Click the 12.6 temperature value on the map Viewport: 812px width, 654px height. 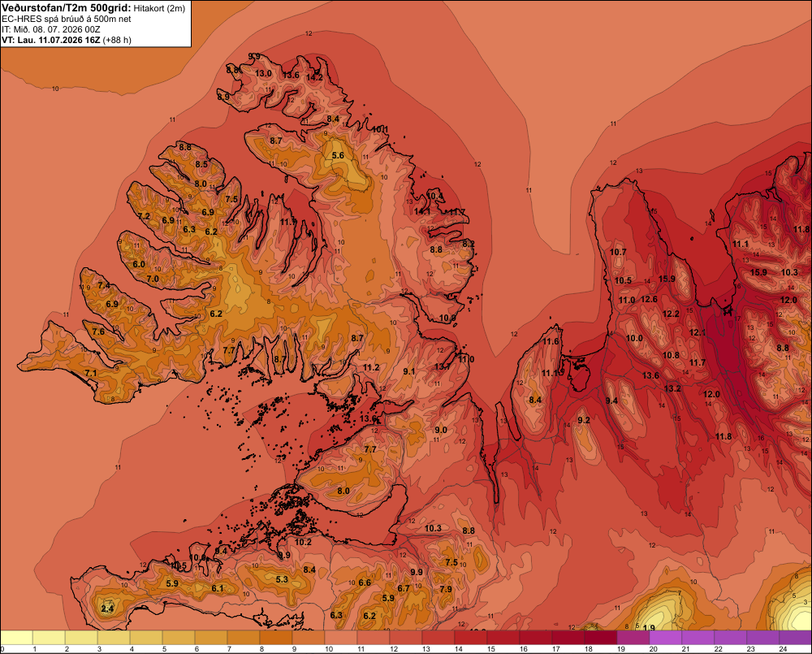(x=649, y=300)
